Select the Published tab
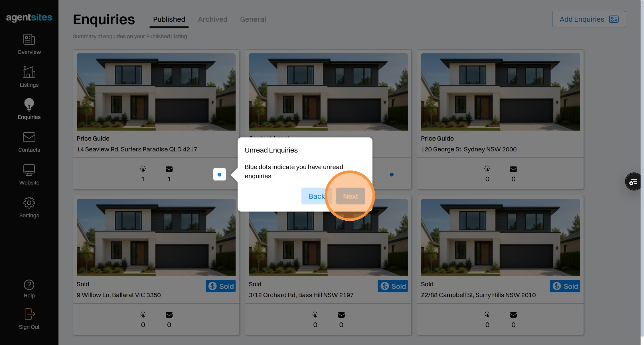This screenshot has width=644, height=345. [x=169, y=19]
